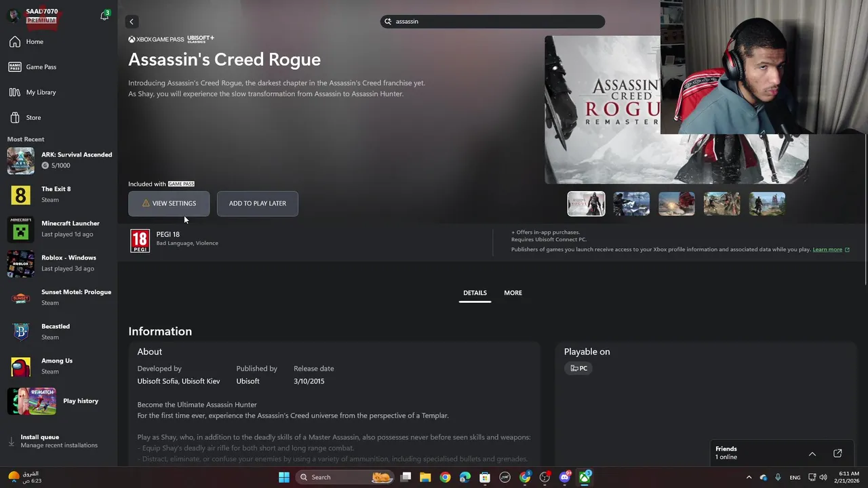The height and width of the screenshot is (488, 868).
Task: Click the install queue download icon
Action: pos(12,441)
